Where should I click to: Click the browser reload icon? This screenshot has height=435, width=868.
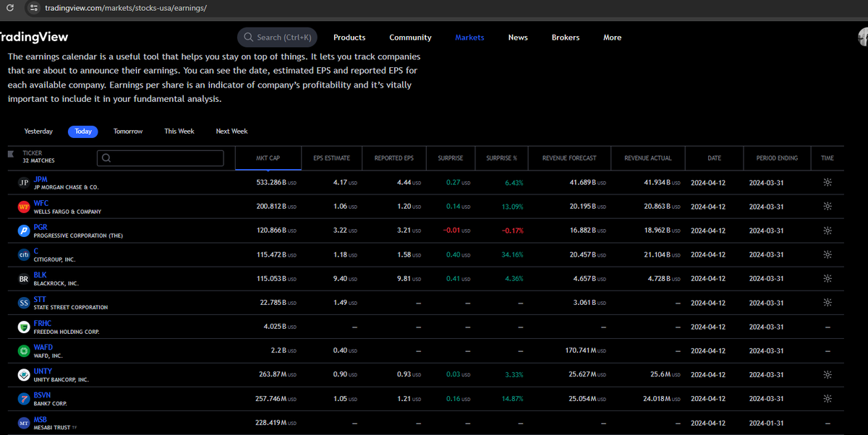pos(10,8)
